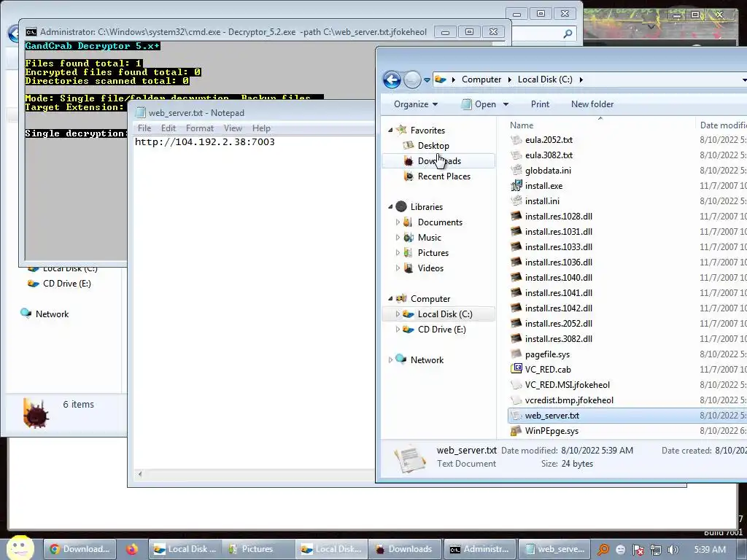Open Notepad Format menu
Viewport: 747px width, 560px height.
(200, 128)
